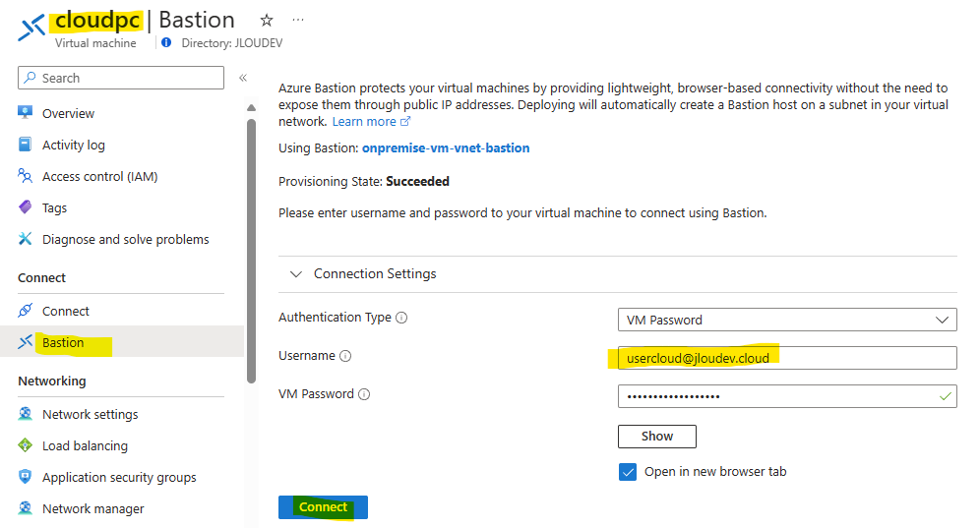Open the onpremise-vm-vnet-bastion link

point(446,148)
